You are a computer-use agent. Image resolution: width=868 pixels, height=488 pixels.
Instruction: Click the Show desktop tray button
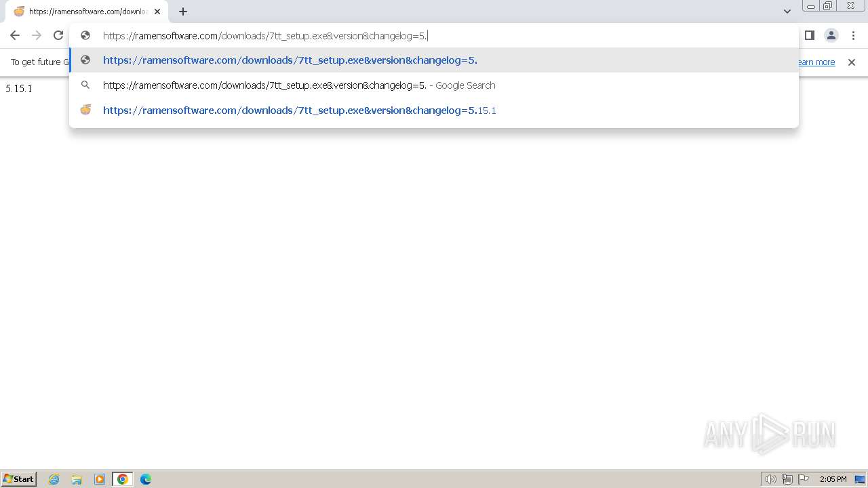860,479
